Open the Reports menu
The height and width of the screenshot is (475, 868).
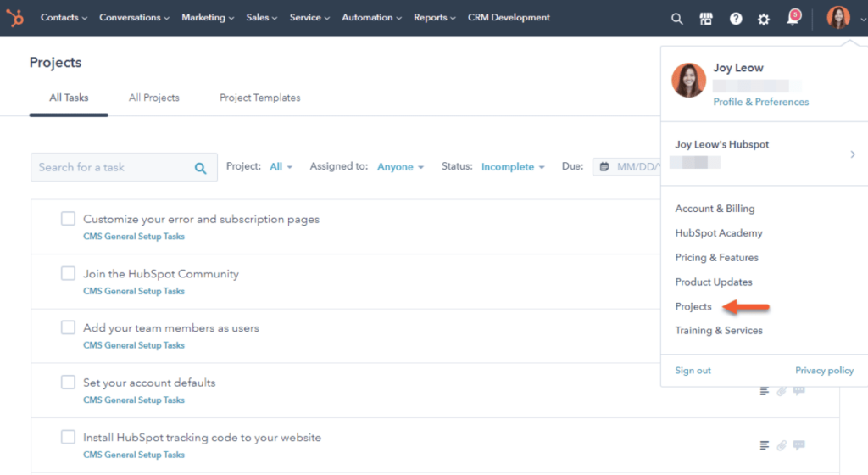pyautogui.click(x=435, y=18)
